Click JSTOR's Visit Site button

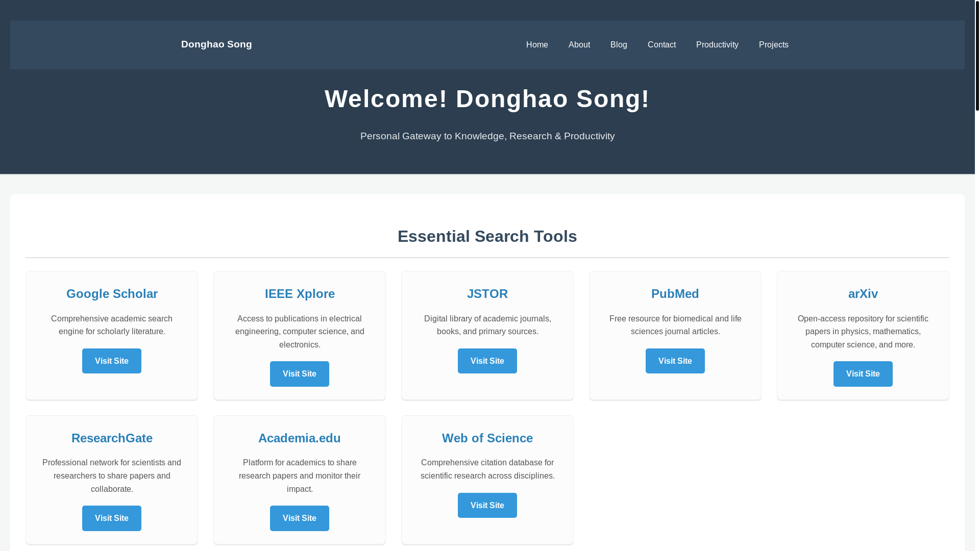coord(487,361)
